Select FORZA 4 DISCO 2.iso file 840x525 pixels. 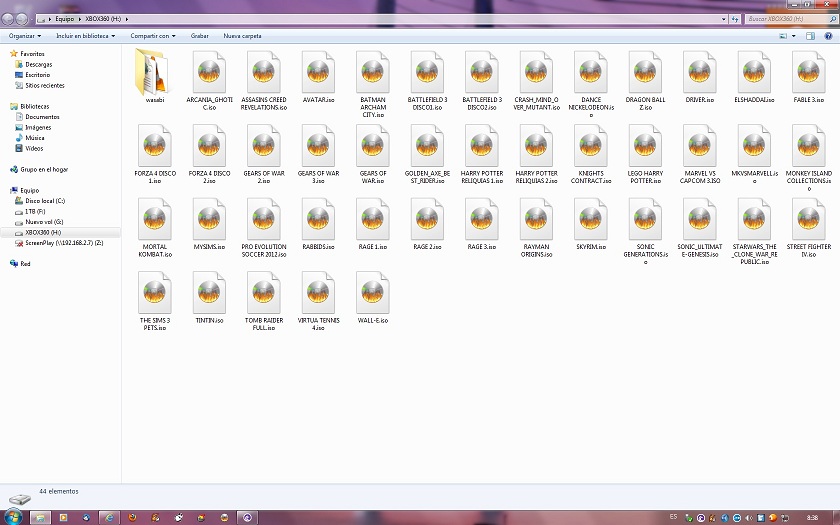[x=209, y=154]
